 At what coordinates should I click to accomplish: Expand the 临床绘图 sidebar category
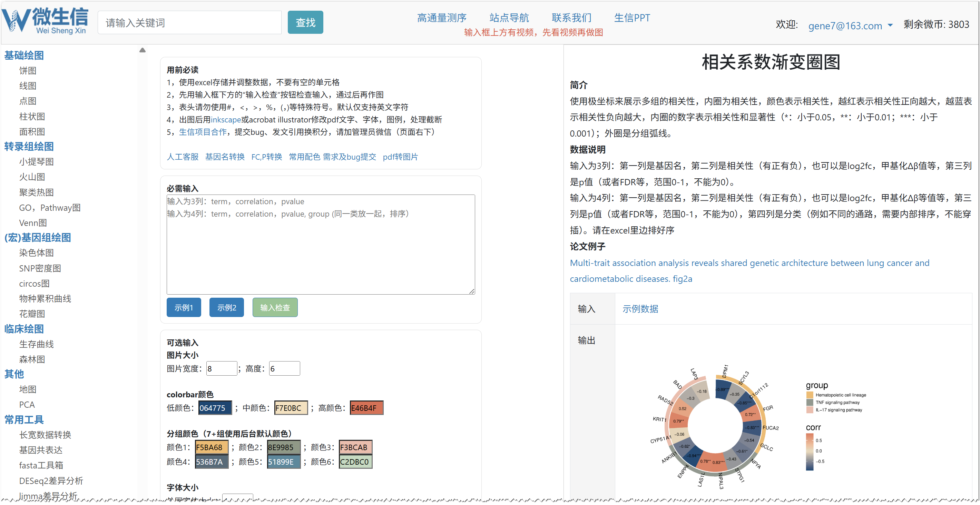[23, 329]
